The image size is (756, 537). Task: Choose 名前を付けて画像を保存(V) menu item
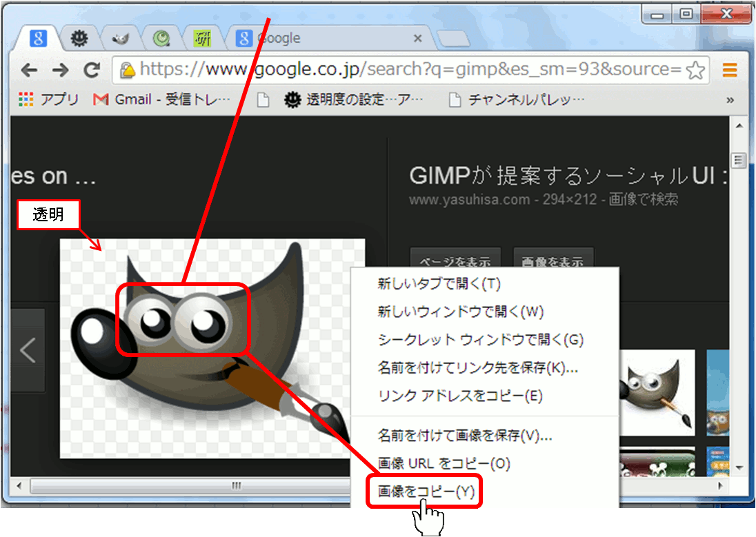pos(464,435)
